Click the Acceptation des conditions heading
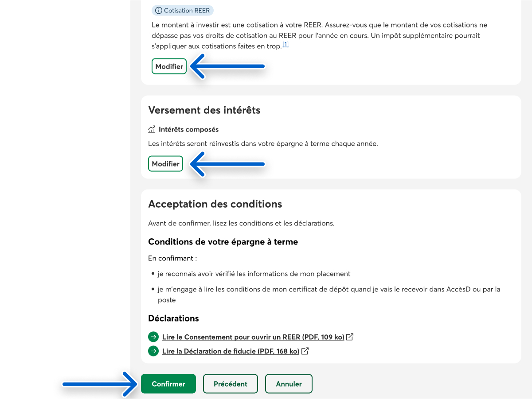Viewport: 532px width, 399px height. click(215, 204)
